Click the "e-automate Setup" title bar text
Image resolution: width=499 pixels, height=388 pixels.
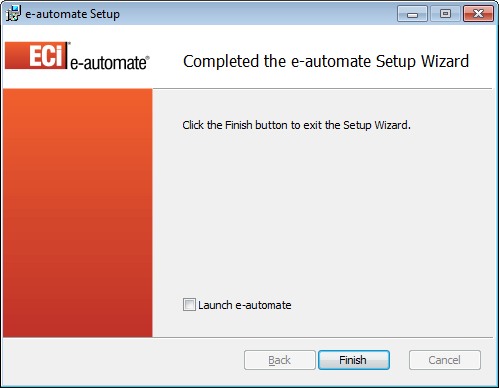72,14
